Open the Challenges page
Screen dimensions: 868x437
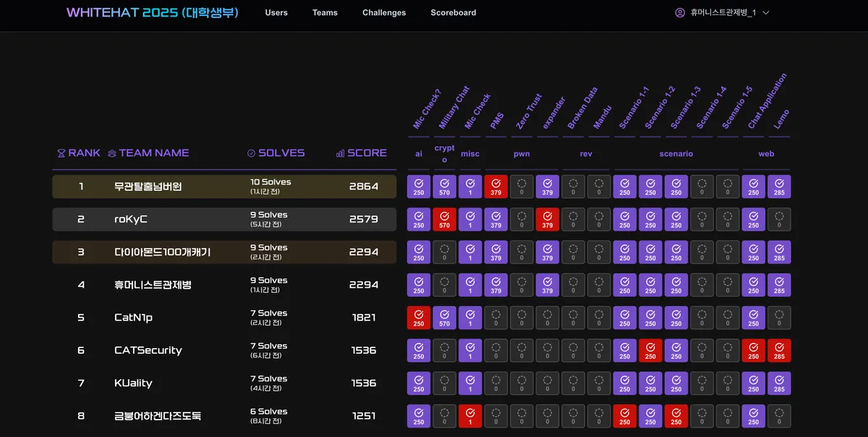pyautogui.click(x=383, y=12)
